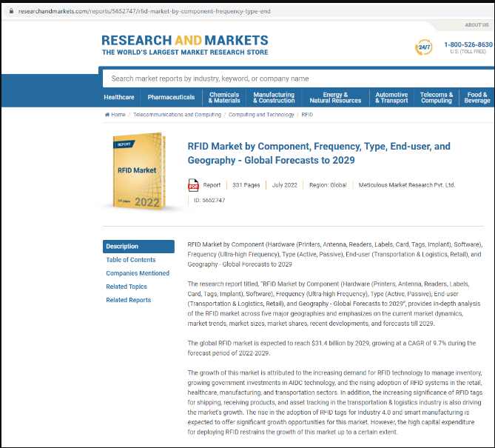Viewport: 495px width, 448px height.
Task: Open Telecommunications and Computing breadcrumb
Action: coord(177,114)
